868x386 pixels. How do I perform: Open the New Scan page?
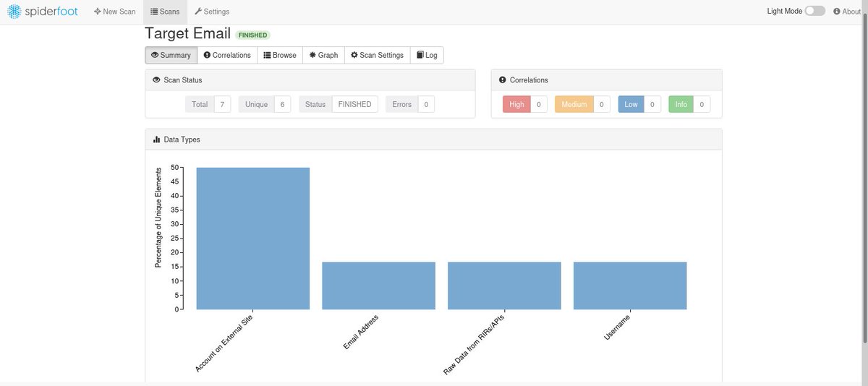coord(115,12)
